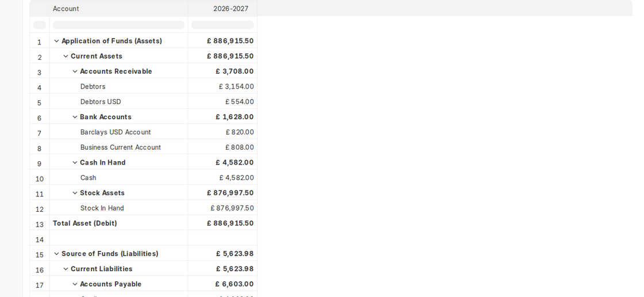Collapse the Bank Accounts group
Screen dimensions: 644x297
75,117
